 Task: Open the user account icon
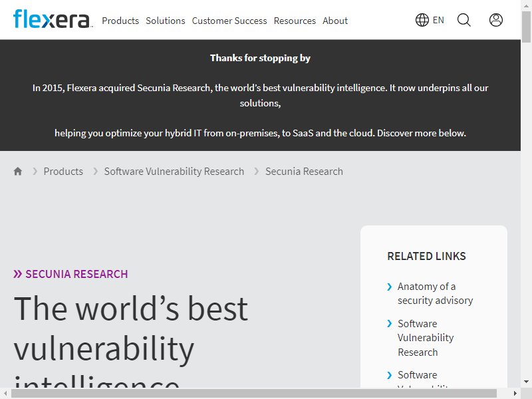495,20
